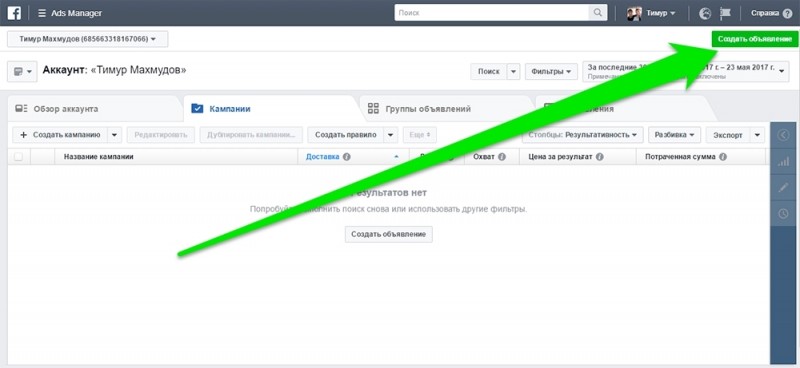800x368 pixels.
Task: Open the Ads Manager hamburger menu
Action: tap(42, 13)
